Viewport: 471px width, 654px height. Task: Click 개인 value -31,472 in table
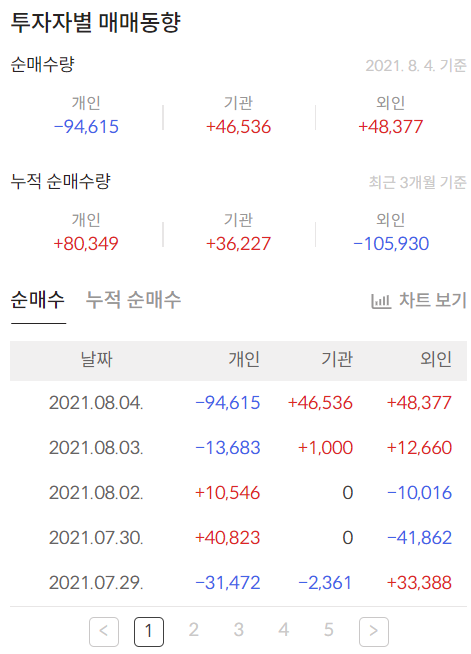coord(228,583)
